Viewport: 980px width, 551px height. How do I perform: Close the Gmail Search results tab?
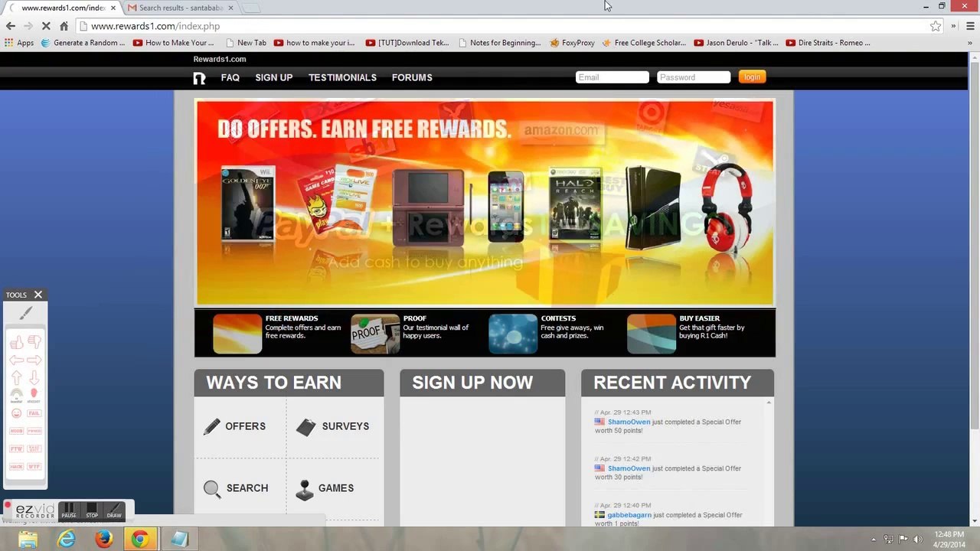point(230,8)
